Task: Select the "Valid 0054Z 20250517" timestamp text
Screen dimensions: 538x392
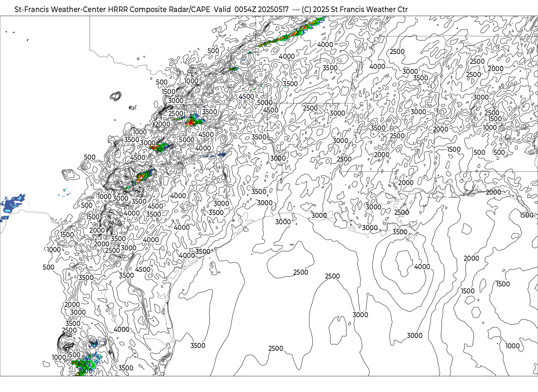Action: click(251, 10)
